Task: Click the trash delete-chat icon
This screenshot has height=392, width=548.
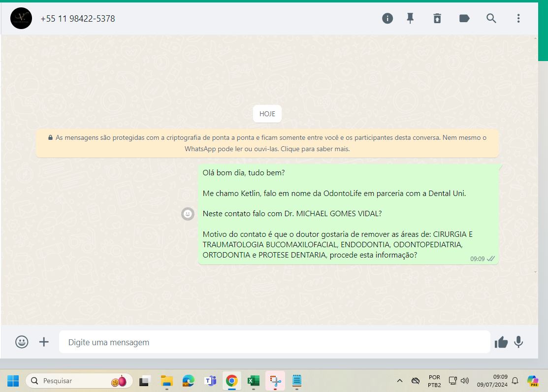Action: pyautogui.click(x=437, y=18)
